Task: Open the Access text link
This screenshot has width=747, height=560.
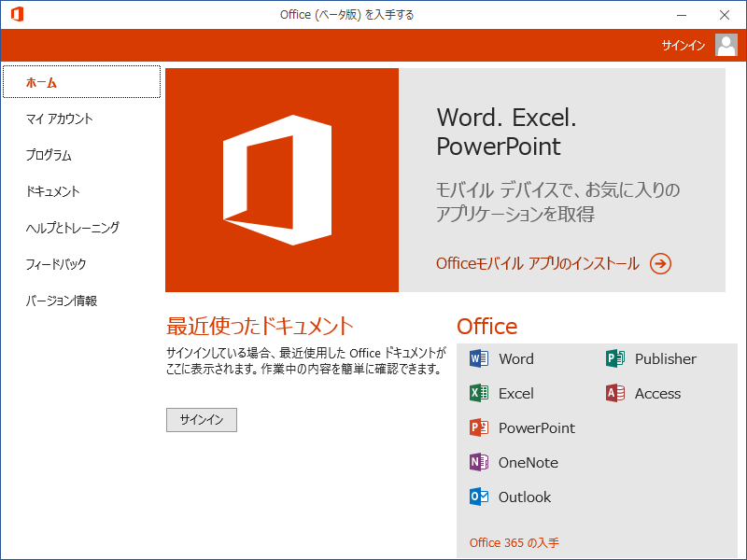Action: click(x=657, y=393)
